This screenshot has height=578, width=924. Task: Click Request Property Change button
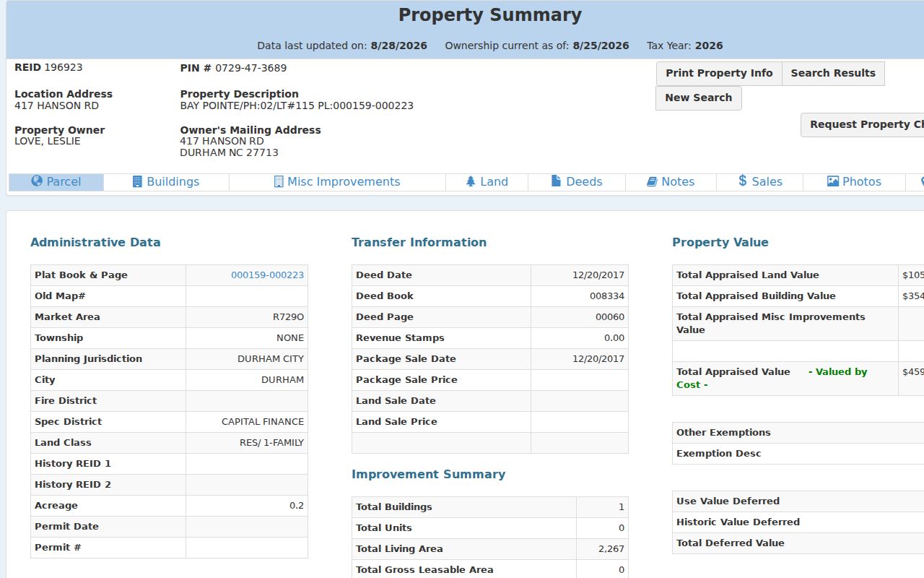pyautogui.click(x=863, y=124)
